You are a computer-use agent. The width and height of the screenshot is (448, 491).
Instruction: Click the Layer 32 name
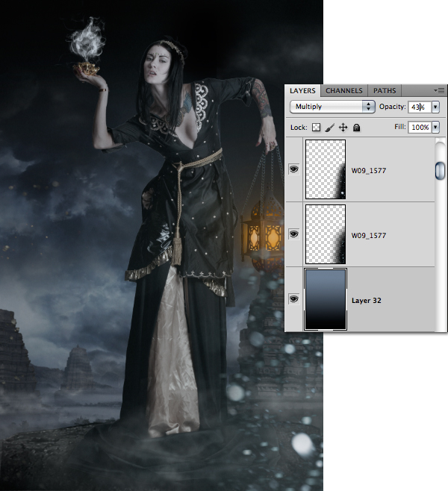366,301
